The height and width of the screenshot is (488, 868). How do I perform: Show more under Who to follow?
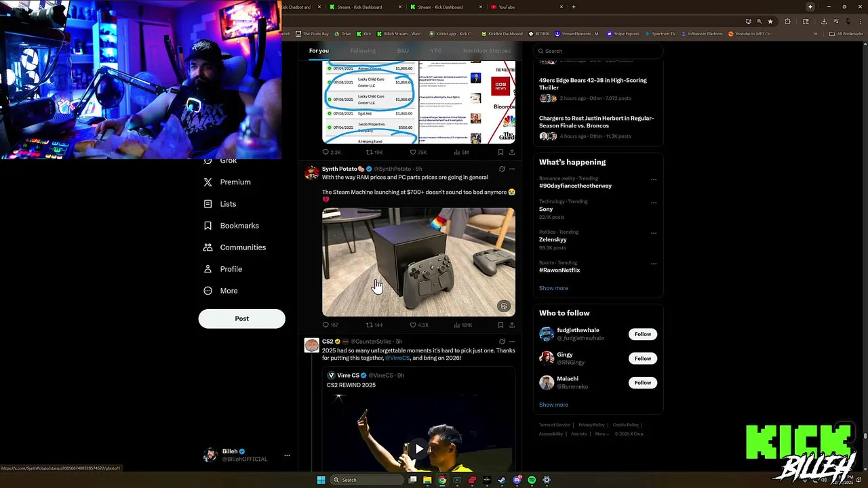tap(553, 405)
